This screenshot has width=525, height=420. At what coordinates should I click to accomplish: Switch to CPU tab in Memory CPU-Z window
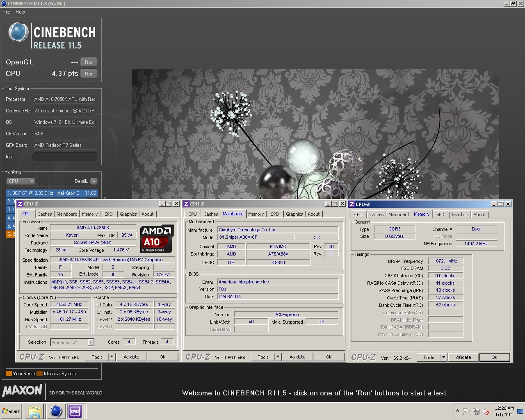(358, 215)
